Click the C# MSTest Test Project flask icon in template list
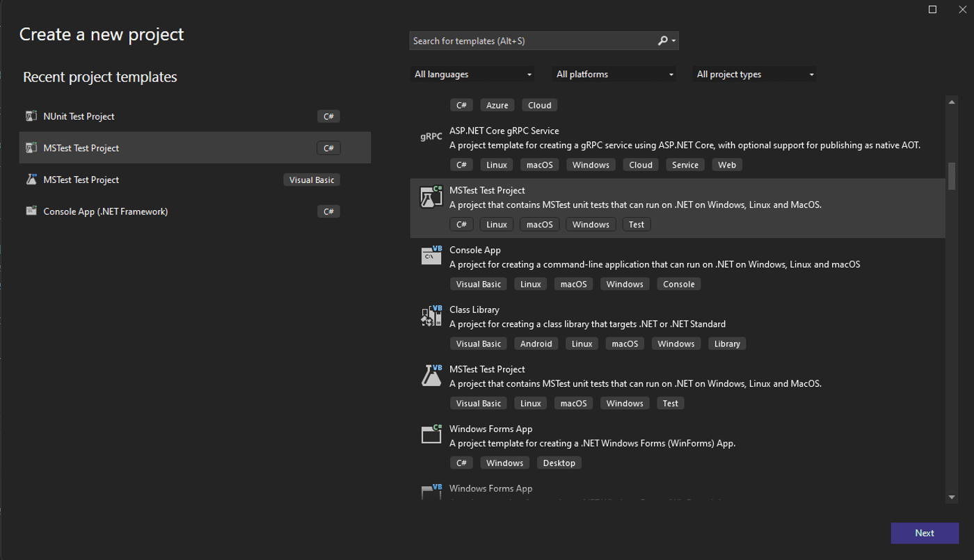Viewport: 974px width, 560px height. tap(431, 196)
